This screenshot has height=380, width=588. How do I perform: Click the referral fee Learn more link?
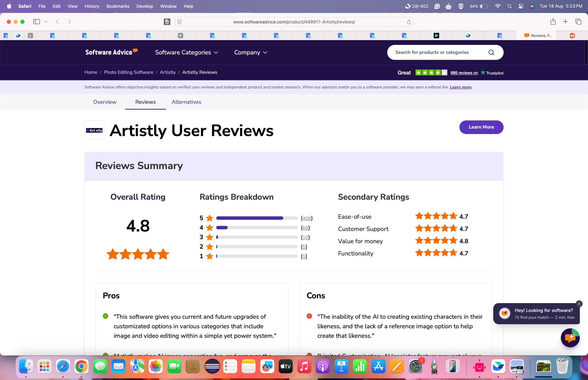(x=460, y=87)
